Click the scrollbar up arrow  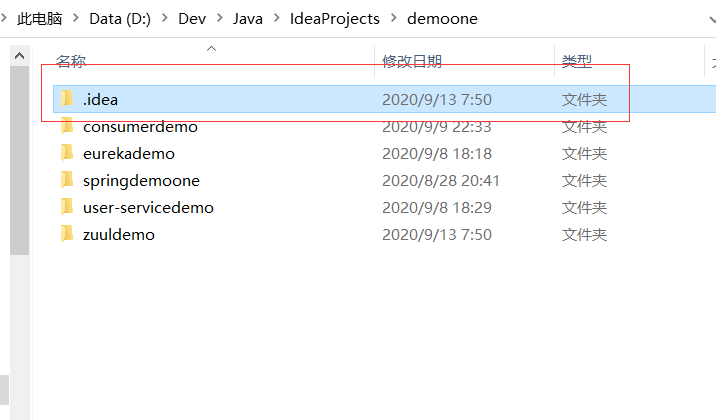coord(20,56)
